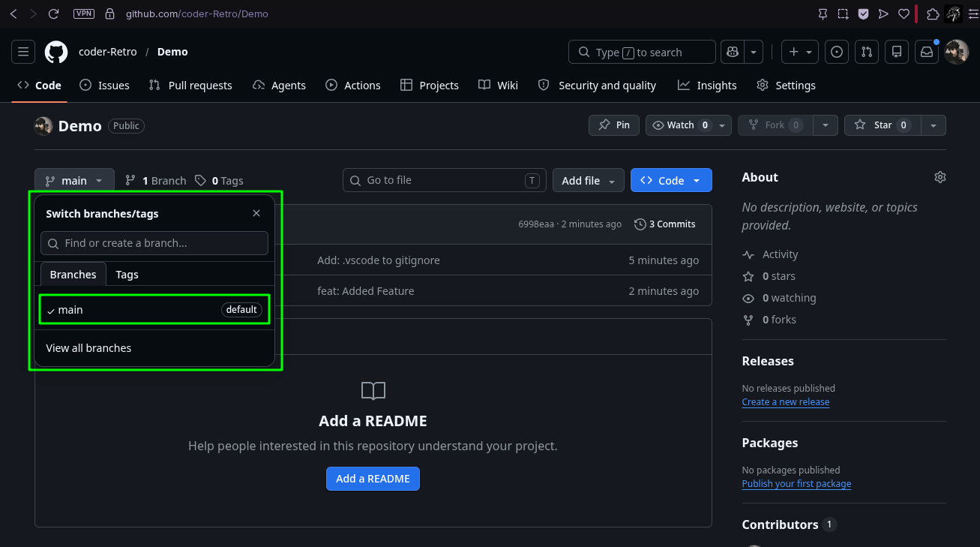
Task: Open the Actions tab
Action: pos(353,85)
